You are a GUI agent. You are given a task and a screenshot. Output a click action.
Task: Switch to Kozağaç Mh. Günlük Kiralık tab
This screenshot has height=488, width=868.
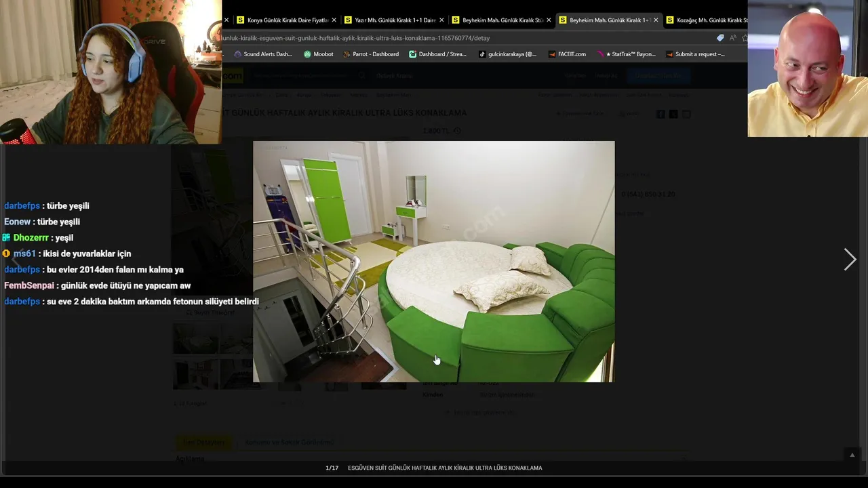tap(705, 20)
